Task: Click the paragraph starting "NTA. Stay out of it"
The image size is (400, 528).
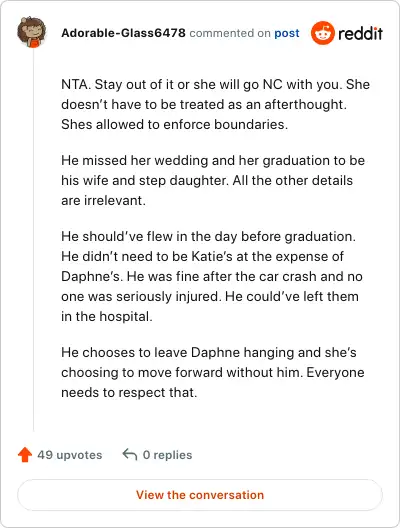Action: point(215,104)
